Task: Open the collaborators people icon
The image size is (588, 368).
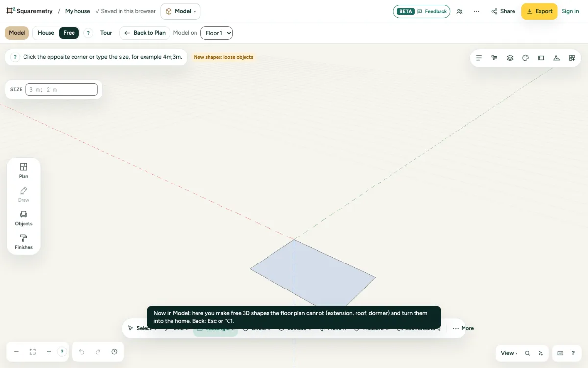Action: pyautogui.click(x=459, y=11)
